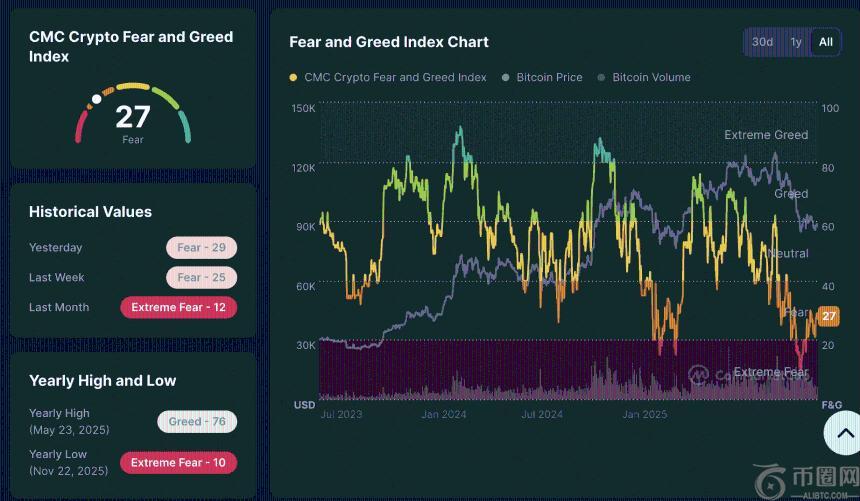Click the CMC Crypto Fear and Greed Index title
Viewport: 860px width, 501px height.
(131, 47)
